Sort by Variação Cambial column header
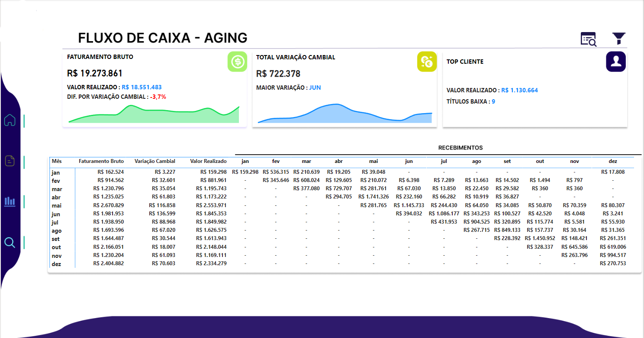644x338 pixels. (x=155, y=161)
